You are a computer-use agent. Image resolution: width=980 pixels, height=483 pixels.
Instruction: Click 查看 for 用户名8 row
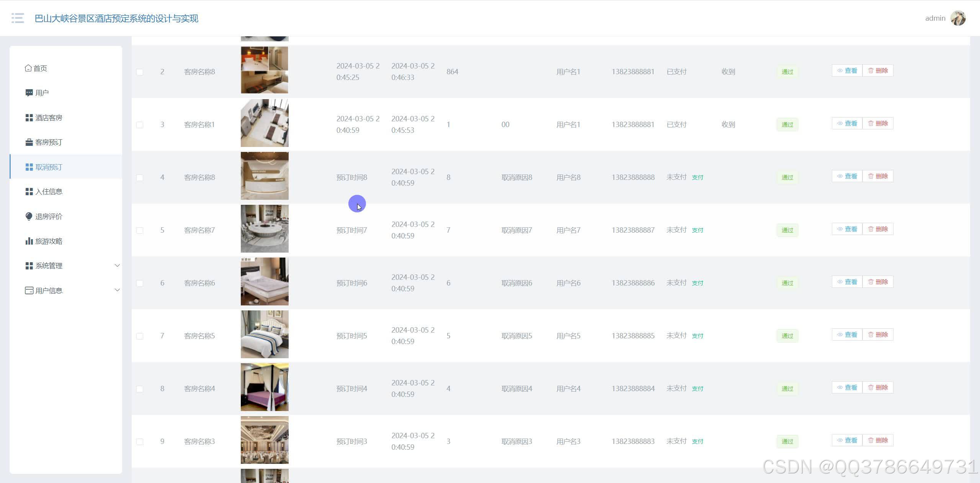pos(847,176)
